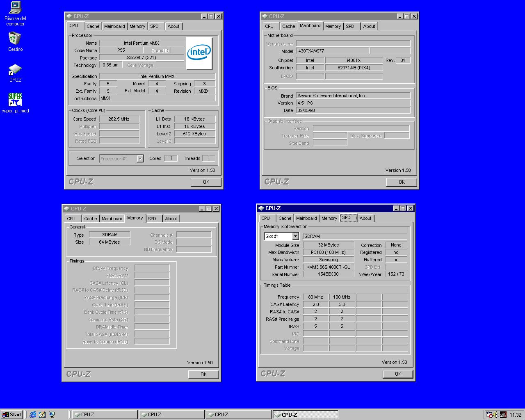Click the Serial Number 154BEC00 value
This screenshot has width=525, height=420.
pyautogui.click(x=329, y=274)
